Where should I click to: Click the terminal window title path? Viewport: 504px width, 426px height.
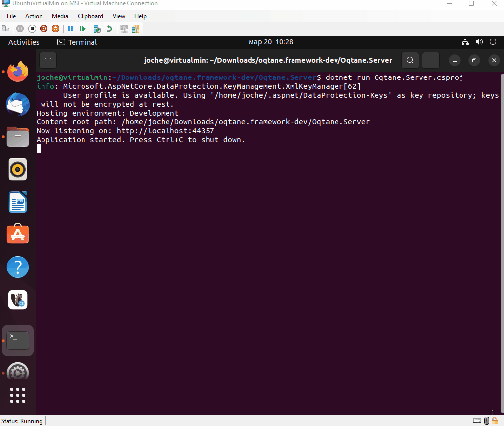coord(268,60)
